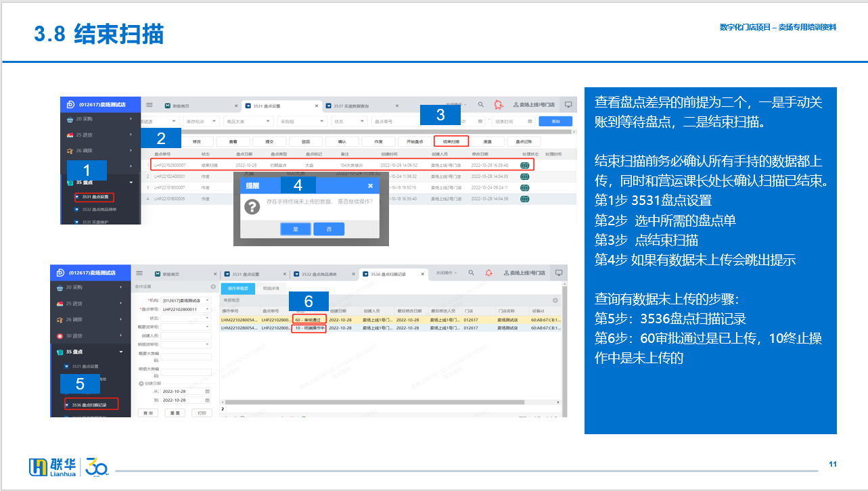
Task: Close the 提醒 dialog with its X
Action: (x=370, y=185)
